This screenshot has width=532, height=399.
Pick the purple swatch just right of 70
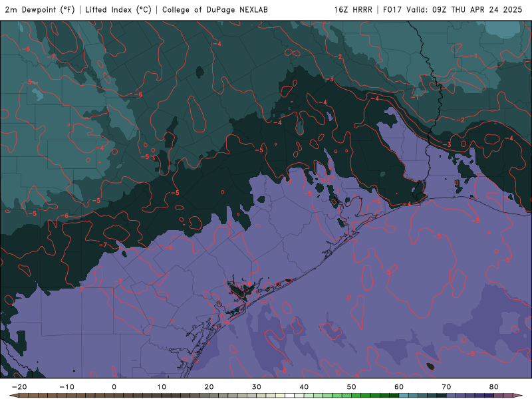[452, 396]
